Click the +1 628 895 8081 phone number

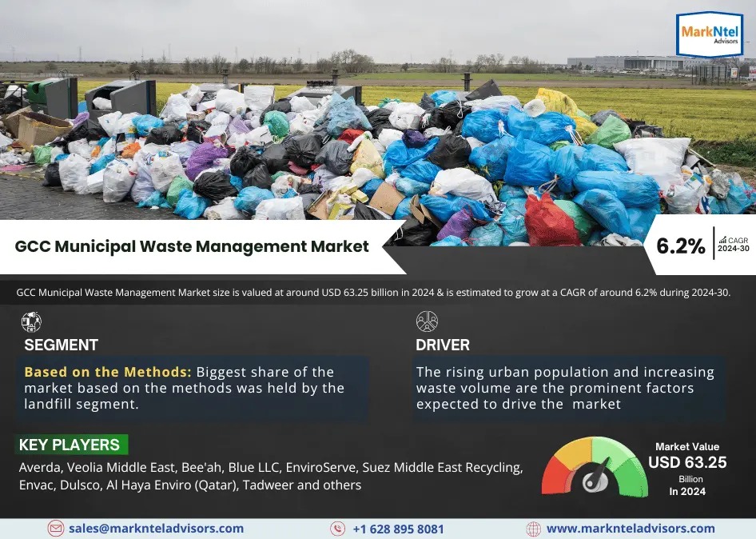(x=397, y=529)
